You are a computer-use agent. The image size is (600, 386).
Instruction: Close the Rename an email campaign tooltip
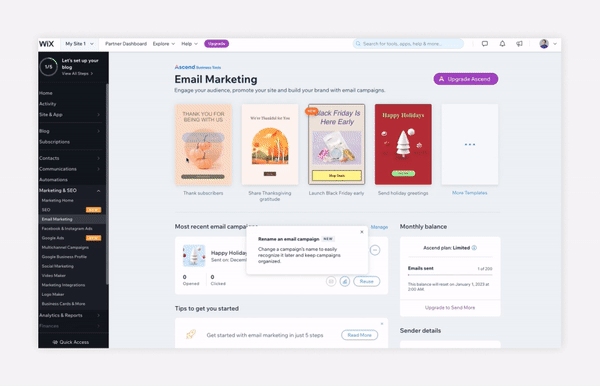(362, 232)
